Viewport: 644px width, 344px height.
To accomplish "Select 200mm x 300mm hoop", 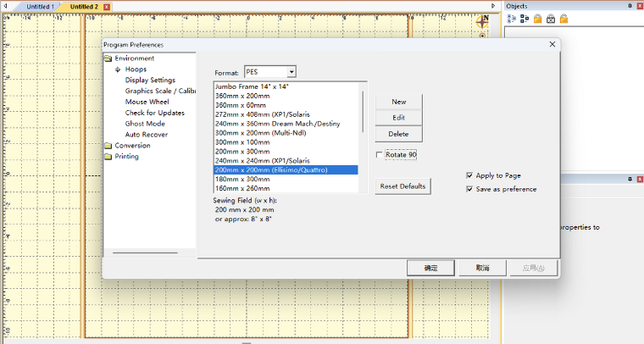I will point(286,152).
